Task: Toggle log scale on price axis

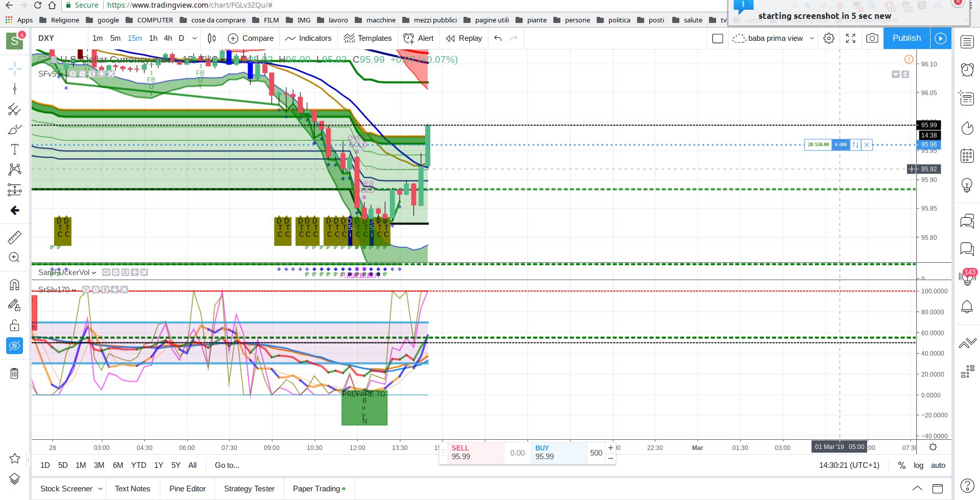Action: click(x=918, y=465)
